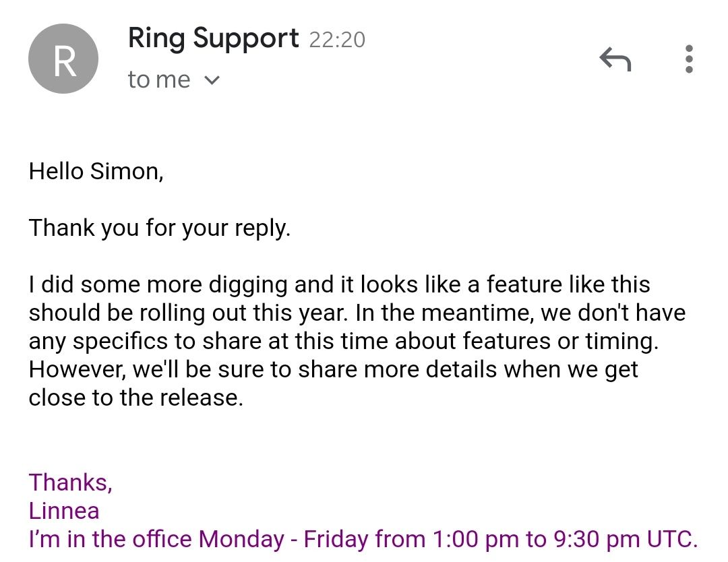
Task: Click the greeting line 'Hello Simon,'
Action: click(96, 171)
